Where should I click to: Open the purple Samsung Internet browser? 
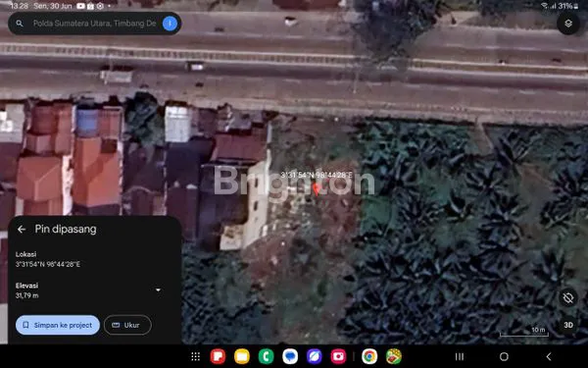[315, 356]
